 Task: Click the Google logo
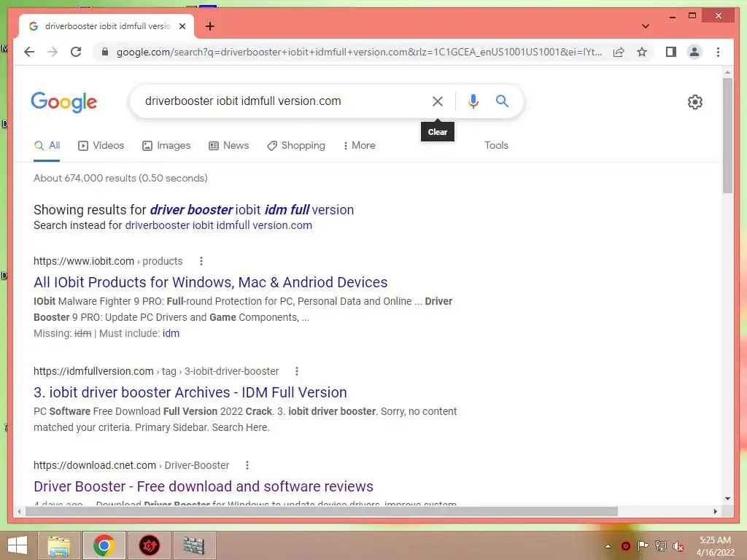point(64,102)
